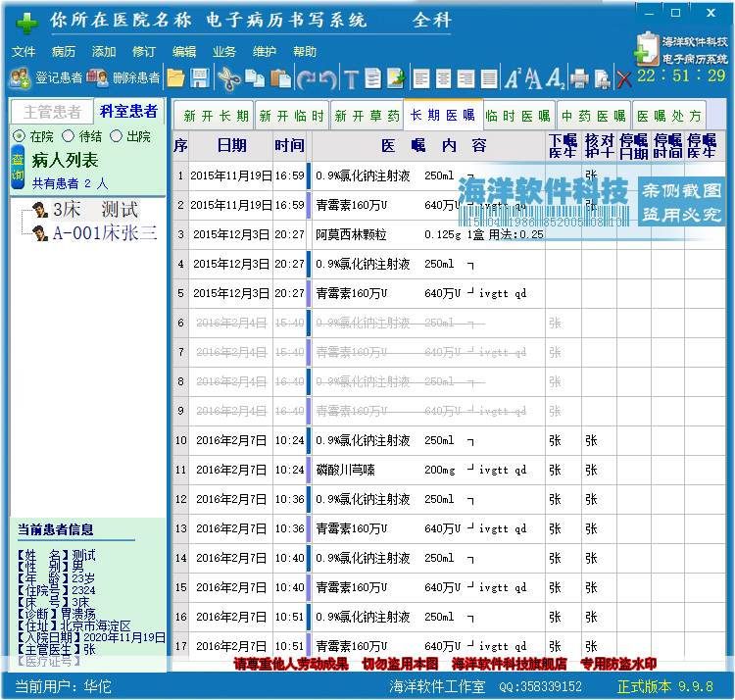This screenshot has height=700, width=735.
Task: Open the 病历 menu
Action: tap(64, 51)
